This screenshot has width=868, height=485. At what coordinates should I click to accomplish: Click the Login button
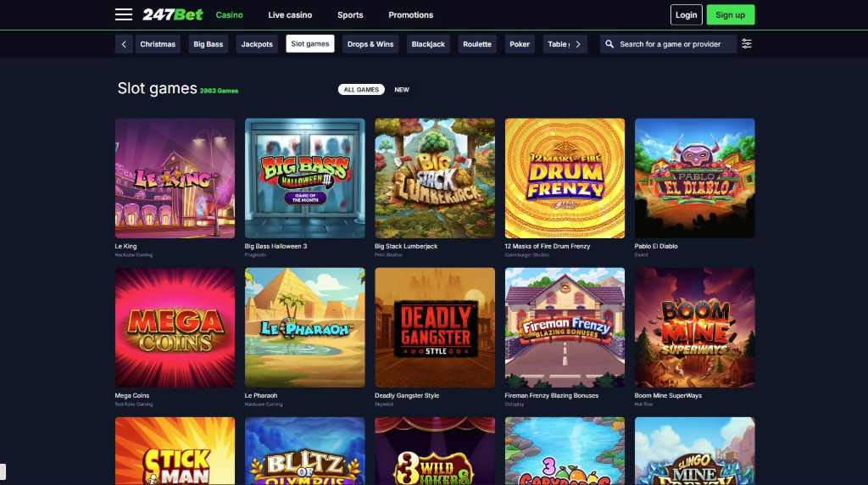(x=686, y=15)
